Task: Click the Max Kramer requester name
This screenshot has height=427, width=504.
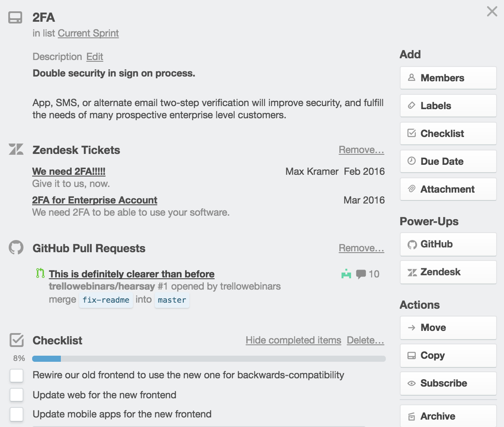Action: point(312,171)
